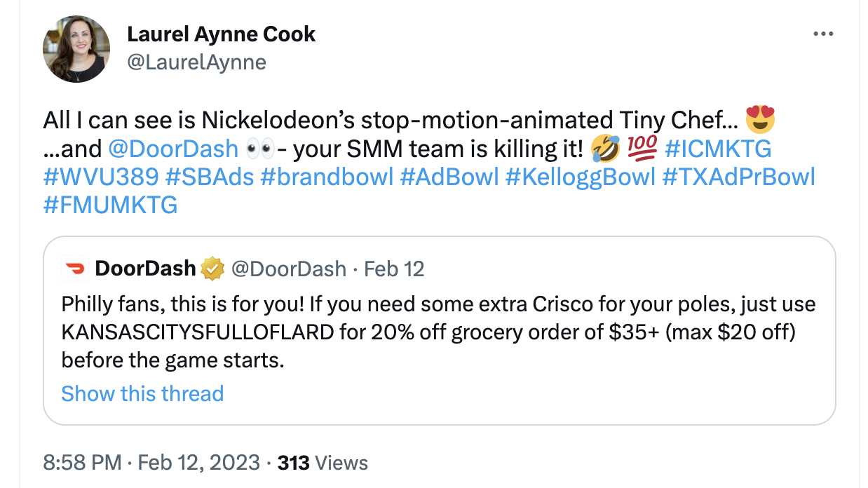Screen dimensions: 868x488
Task: Click the quoted tweet's Feb 12 date
Action: (394, 269)
